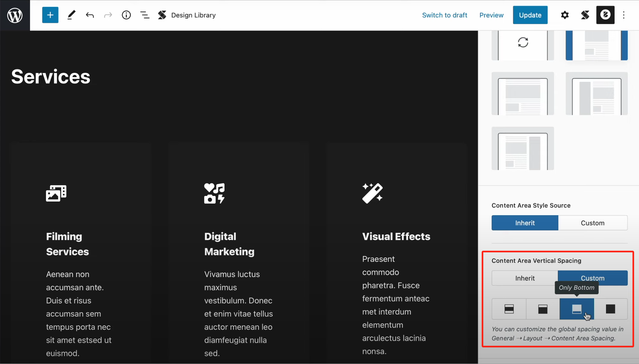
Task: Select the Only Bottom spacing option
Action: click(576, 309)
